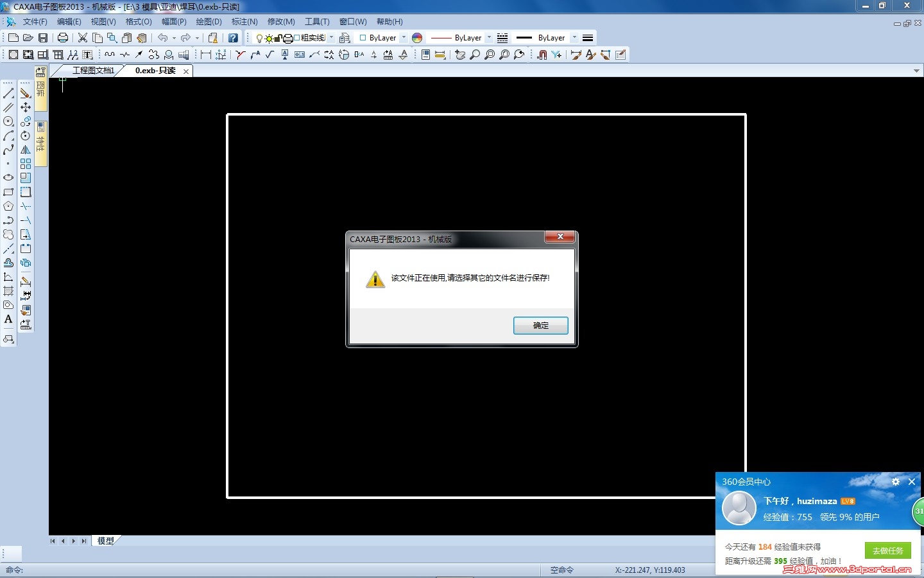Select the Ellipse drawing tool
The height and width of the screenshot is (578, 924).
pos(8,178)
